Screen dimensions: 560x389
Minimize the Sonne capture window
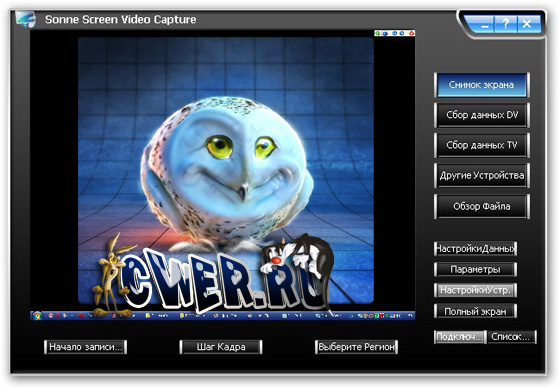[x=484, y=25]
